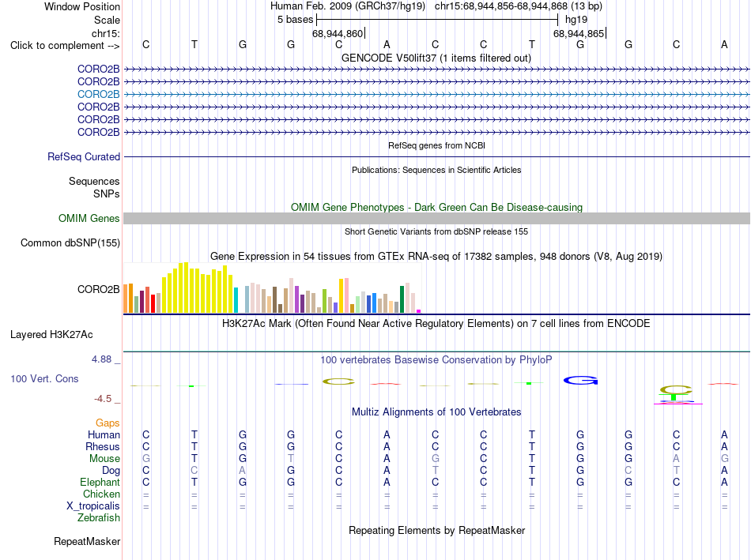Click the 100 Vert. Cons label
Viewport: 751px width, 560px height.
coord(44,378)
